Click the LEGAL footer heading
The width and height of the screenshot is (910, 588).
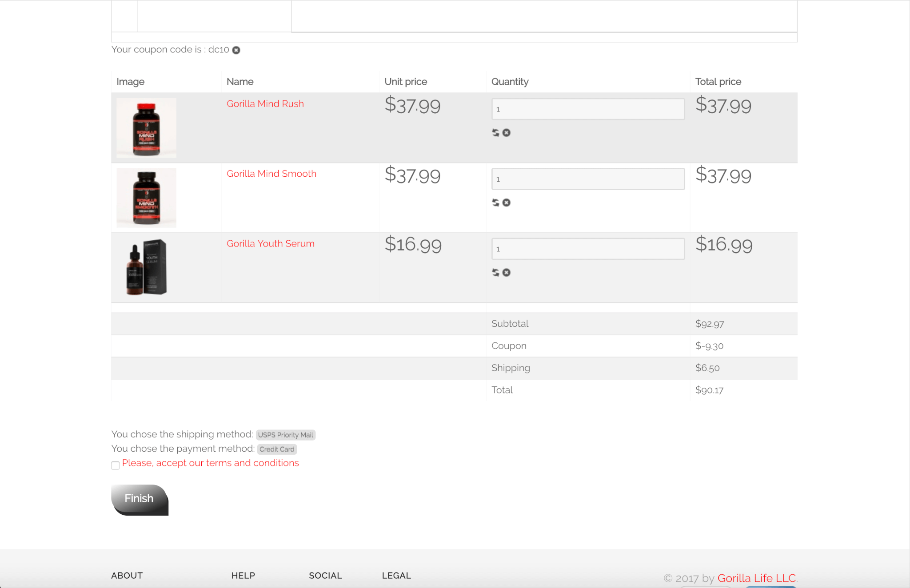396,576
